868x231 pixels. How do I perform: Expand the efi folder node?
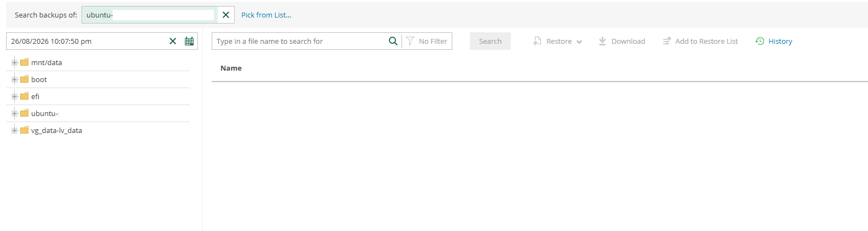pos(14,96)
